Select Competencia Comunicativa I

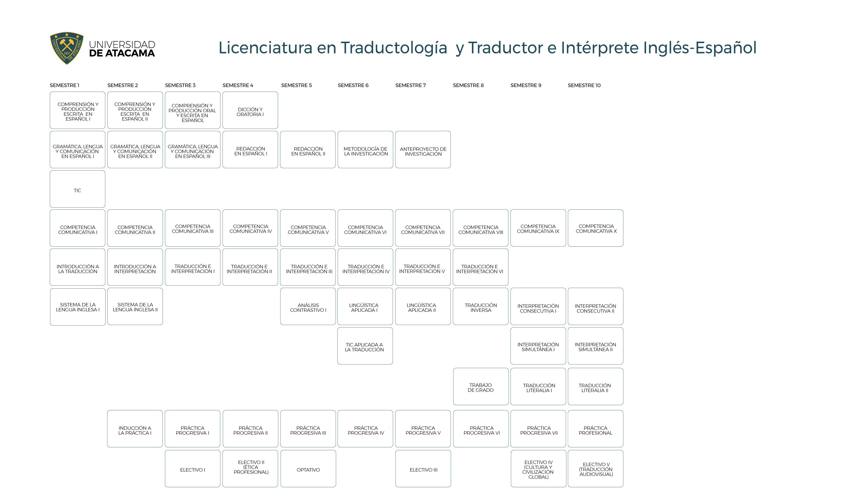78,228
